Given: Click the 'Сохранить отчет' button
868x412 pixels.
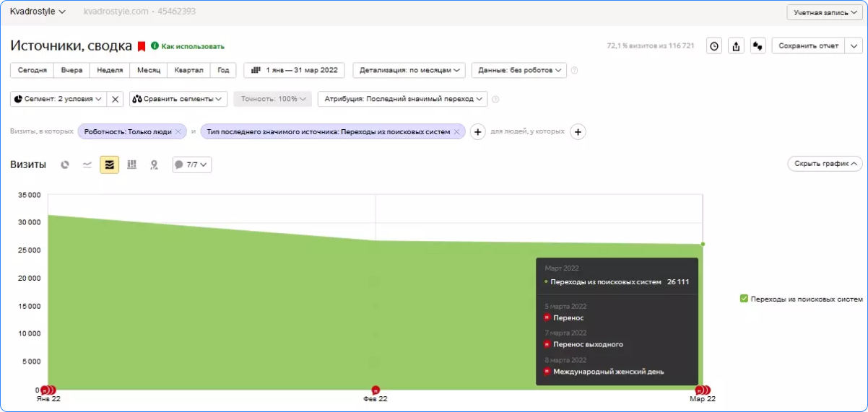Looking at the screenshot, I should point(808,45).
